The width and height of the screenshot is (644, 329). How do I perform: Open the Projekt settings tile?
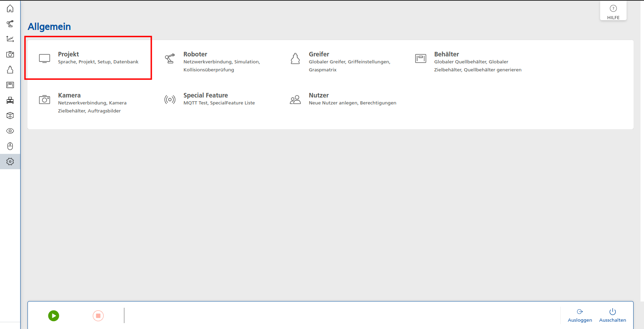point(88,58)
